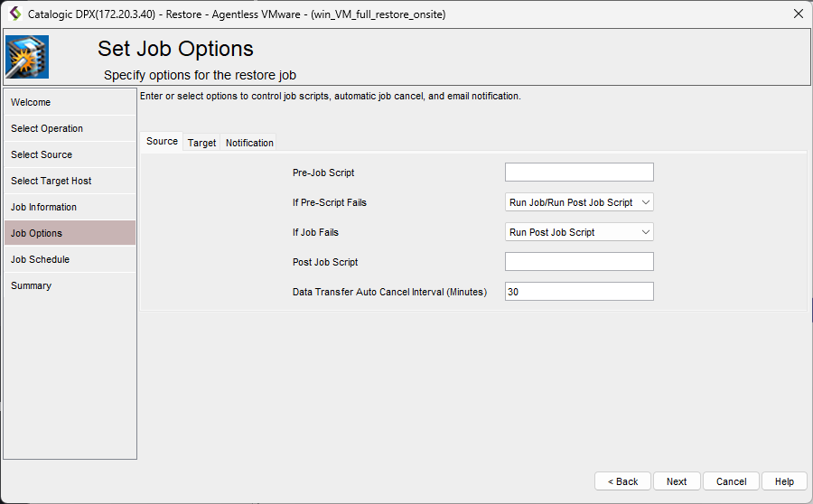Go to the Job Schedule step
813x504 pixels.
tap(70, 259)
